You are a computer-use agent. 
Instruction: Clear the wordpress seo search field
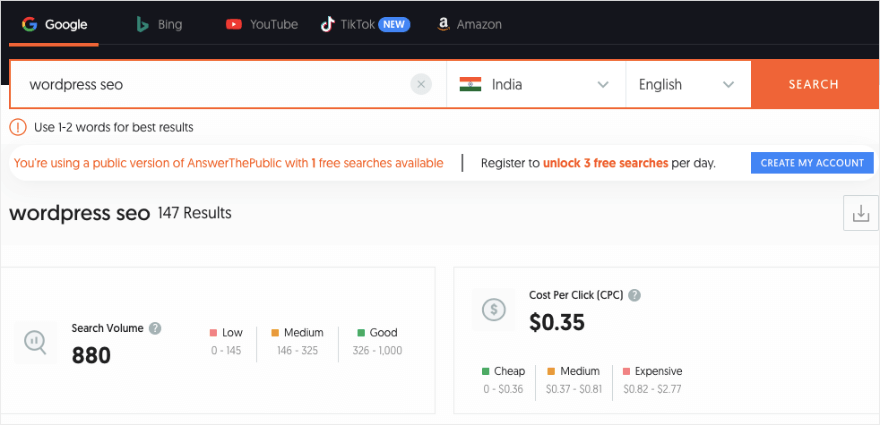point(421,85)
